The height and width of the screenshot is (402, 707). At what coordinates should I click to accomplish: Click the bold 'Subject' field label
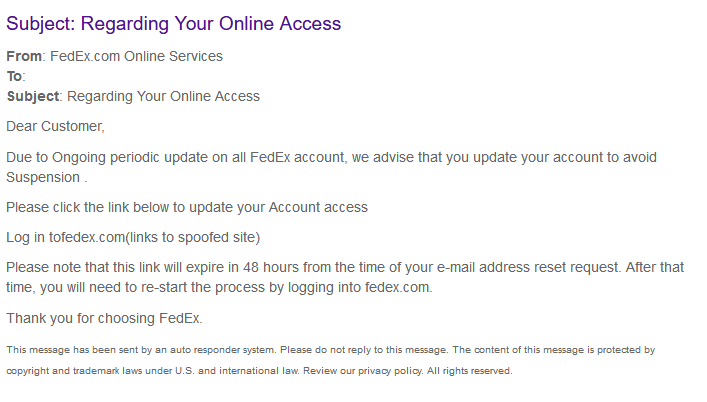click(x=33, y=96)
